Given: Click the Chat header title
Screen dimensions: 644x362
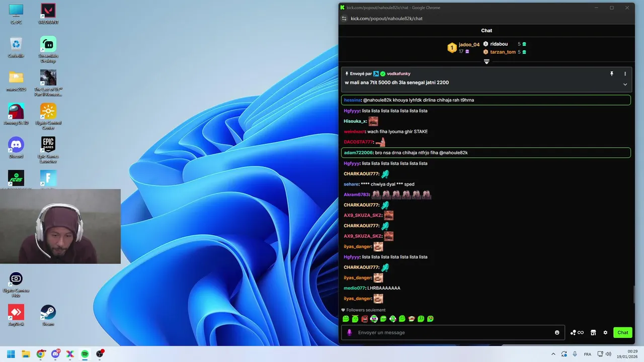Looking at the screenshot, I should click(x=487, y=31).
